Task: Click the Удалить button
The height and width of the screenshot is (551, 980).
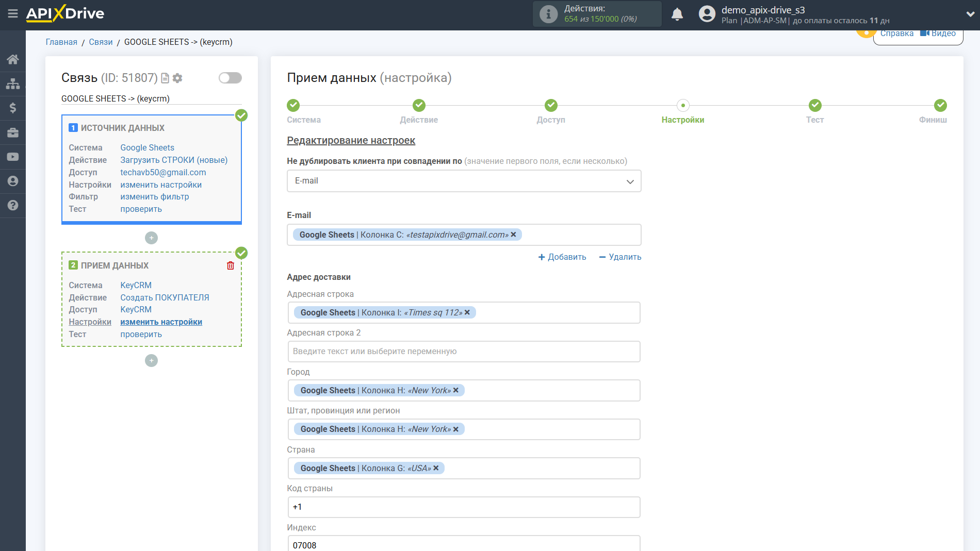Action: coord(620,257)
